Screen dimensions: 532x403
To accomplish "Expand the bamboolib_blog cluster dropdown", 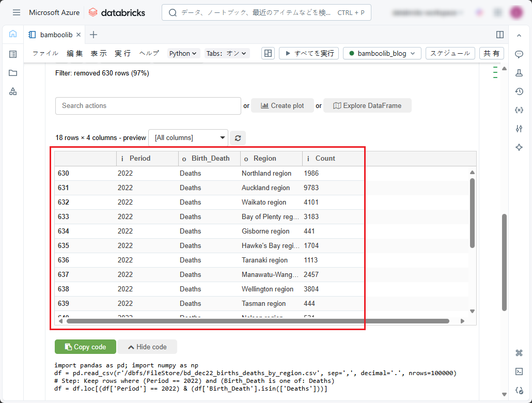I will tap(382, 53).
